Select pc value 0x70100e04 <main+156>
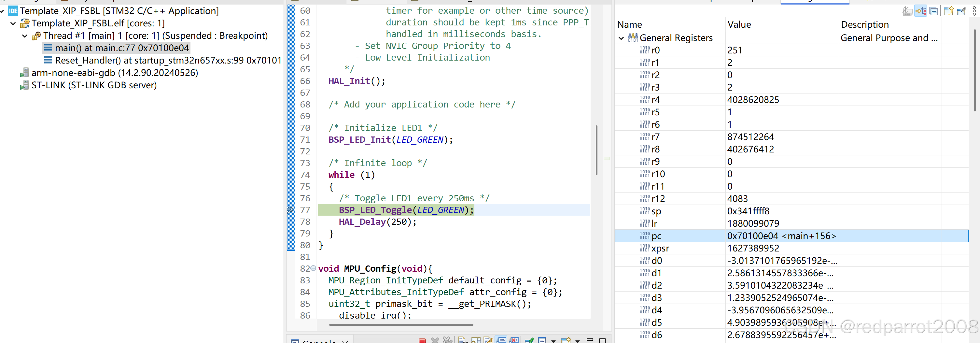This screenshot has width=980, height=343. point(781,236)
